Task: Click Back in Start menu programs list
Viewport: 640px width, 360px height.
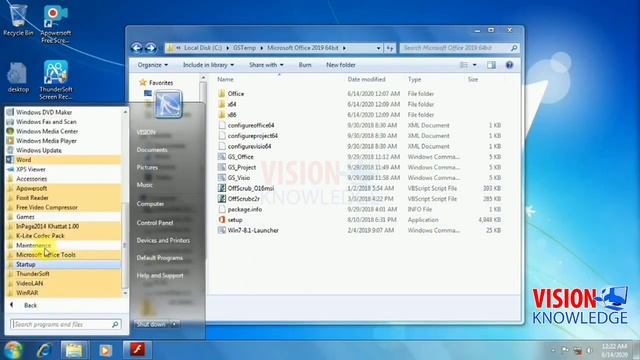Action: pyautogui.click(x=30, y=305)
